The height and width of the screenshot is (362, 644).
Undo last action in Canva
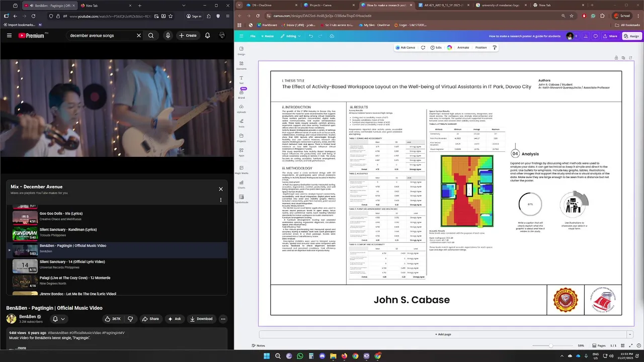(x=311, y=36)
